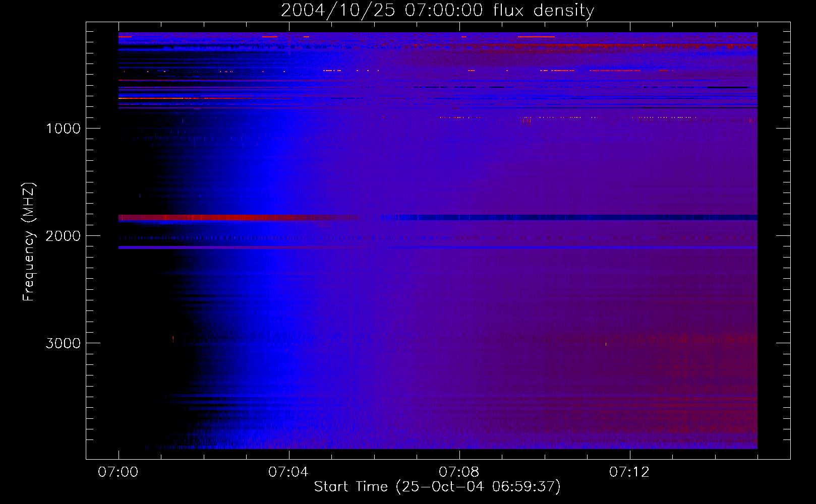816x504 pixels.
Task: Click the 1000 frequency tick label
Action: coord(63,129)
